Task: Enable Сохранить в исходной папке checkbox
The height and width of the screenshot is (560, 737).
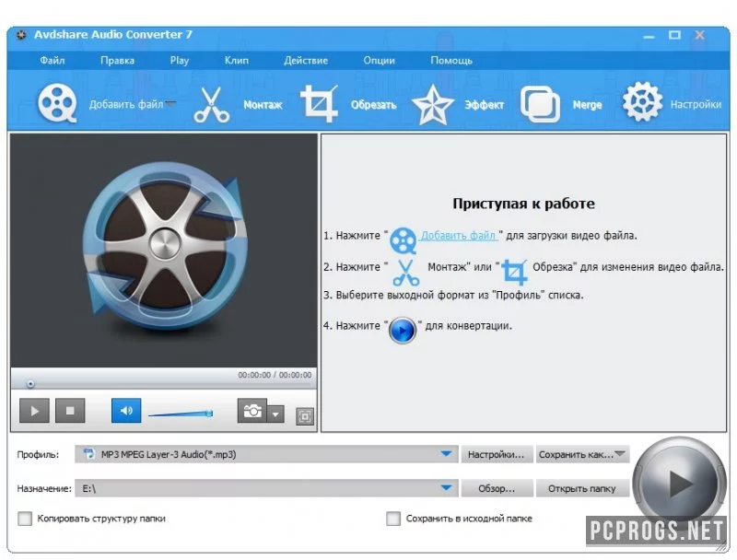Action: click(x=393, y=519)
